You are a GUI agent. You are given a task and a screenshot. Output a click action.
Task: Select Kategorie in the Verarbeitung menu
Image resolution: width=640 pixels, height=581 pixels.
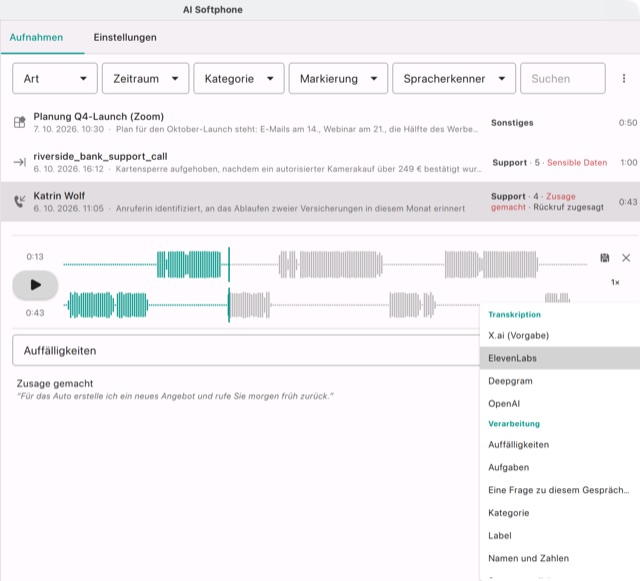[x=560, y=513]
